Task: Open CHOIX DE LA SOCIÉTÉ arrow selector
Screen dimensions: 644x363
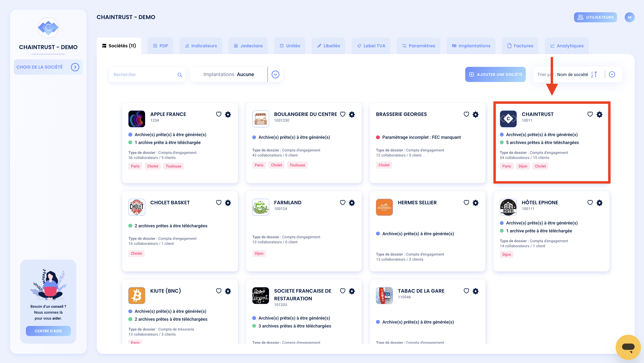Action: pos(75,67)
